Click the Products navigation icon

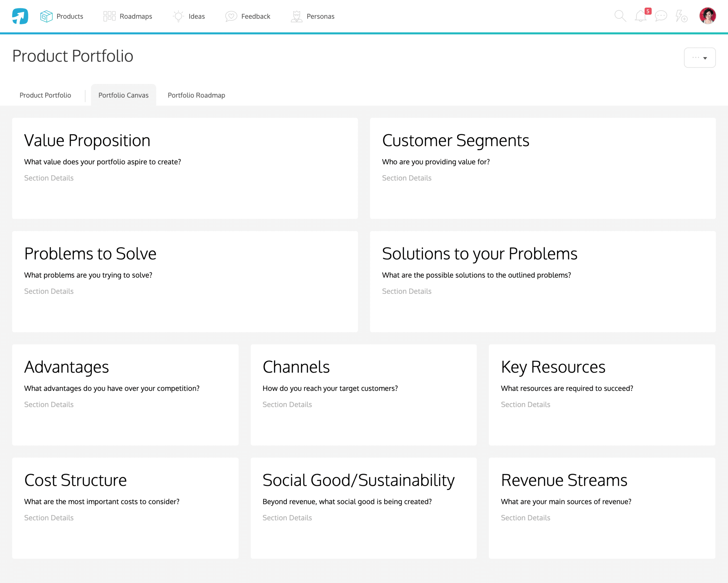(45, 16)
